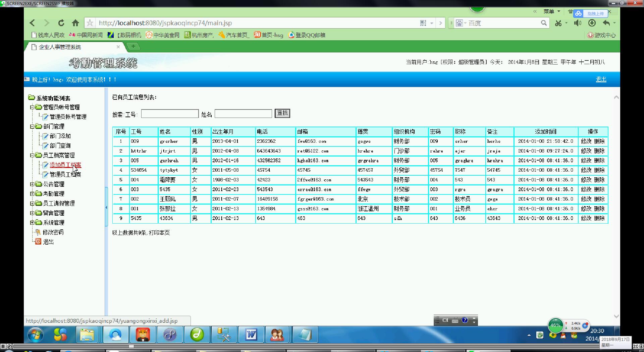Open 管理员帐号管理 sub item
This screenshot has height=352, width=644.
68,117
